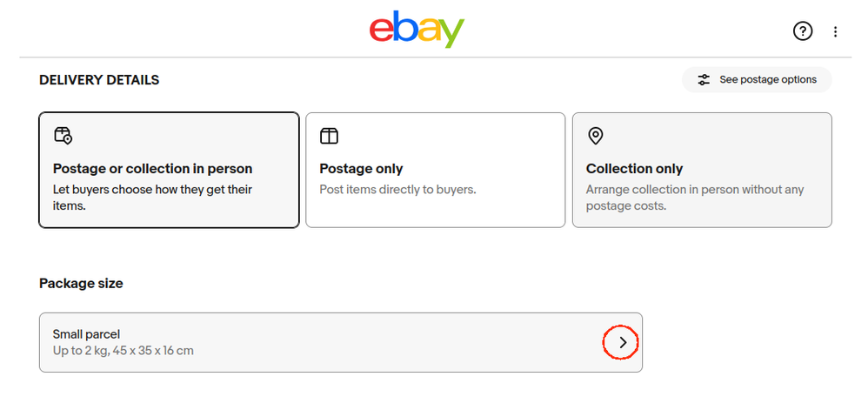Open the three-dot more options menu
The width and height of the screenshot is (868, 410).
tap(835, 31)
